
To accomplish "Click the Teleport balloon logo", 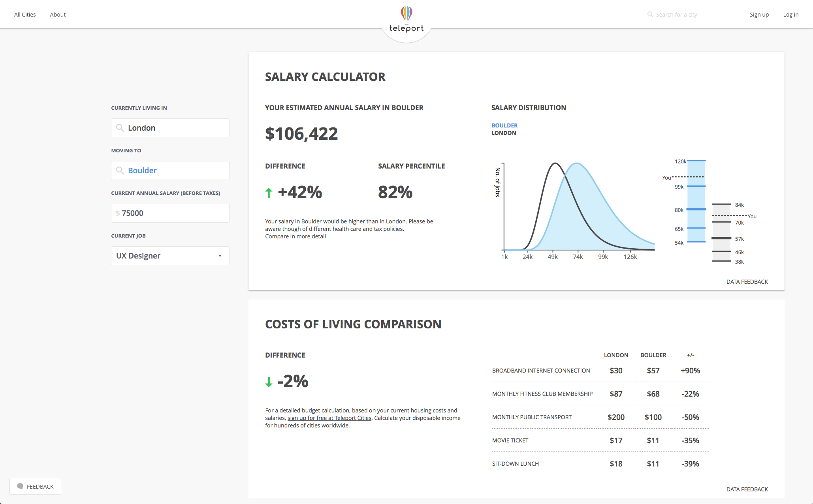I will [406, 14].
